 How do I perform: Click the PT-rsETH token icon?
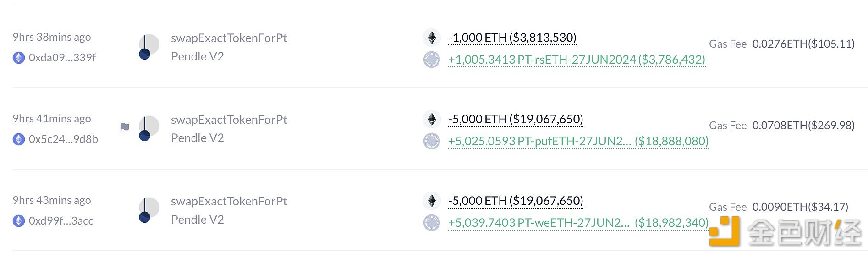coord(432,60)
